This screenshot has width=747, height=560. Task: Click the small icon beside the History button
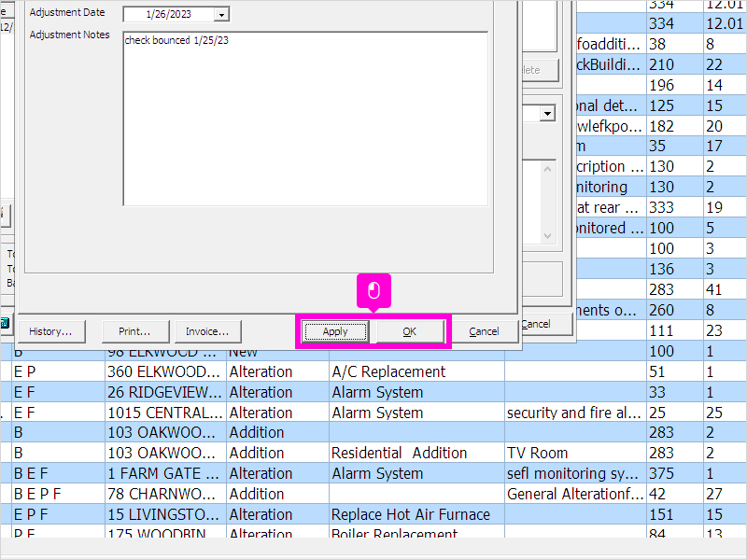(5, 324)
